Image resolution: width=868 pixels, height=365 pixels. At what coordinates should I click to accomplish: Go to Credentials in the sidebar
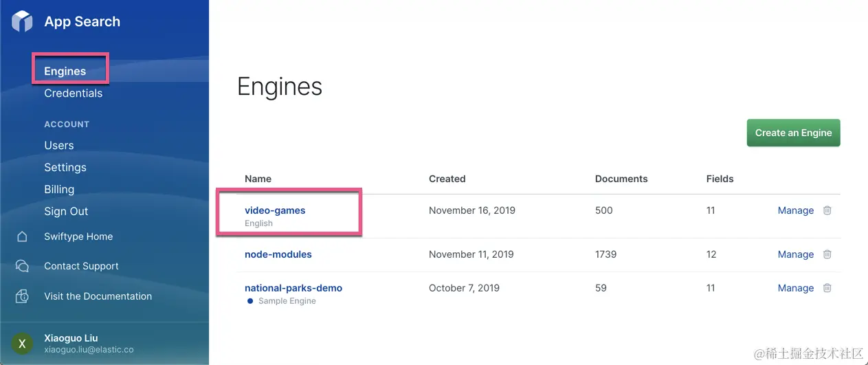74,93
